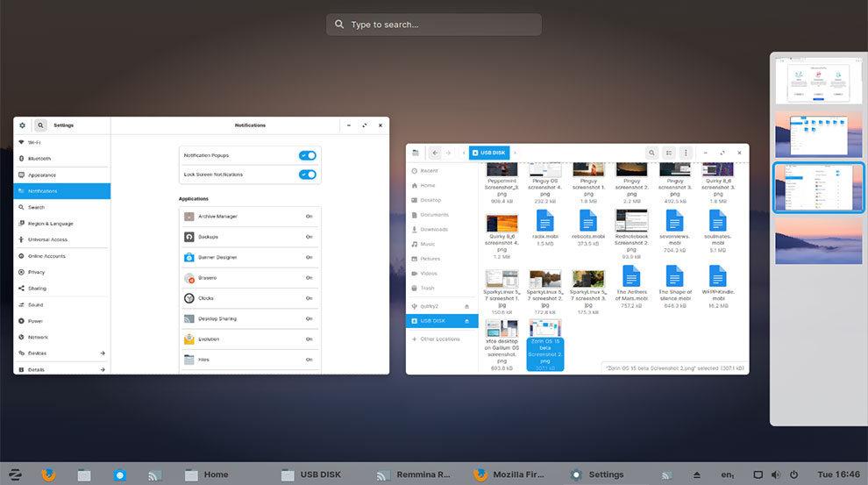Viewport: 868px width, 485px height.
Task: Go back using the file manager arrow
Action: pos(436,153)
